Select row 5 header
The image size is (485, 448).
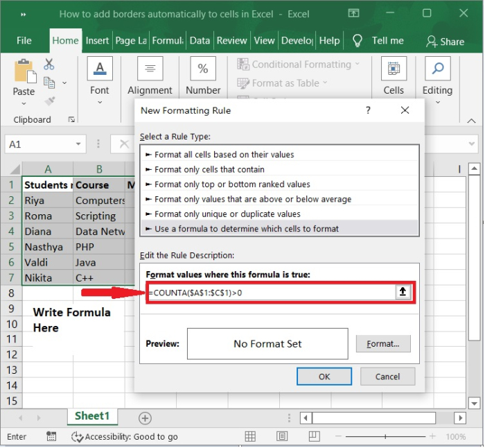point(11,247)
